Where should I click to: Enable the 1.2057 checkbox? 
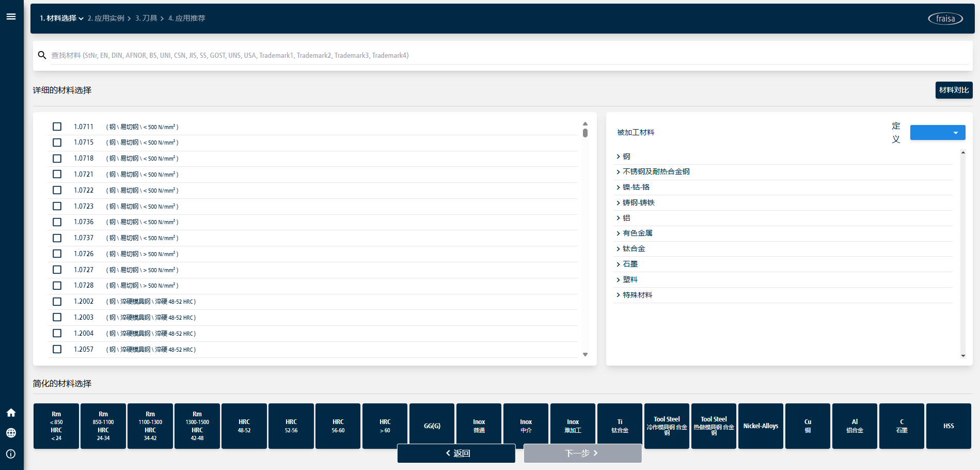click(57, 349)
